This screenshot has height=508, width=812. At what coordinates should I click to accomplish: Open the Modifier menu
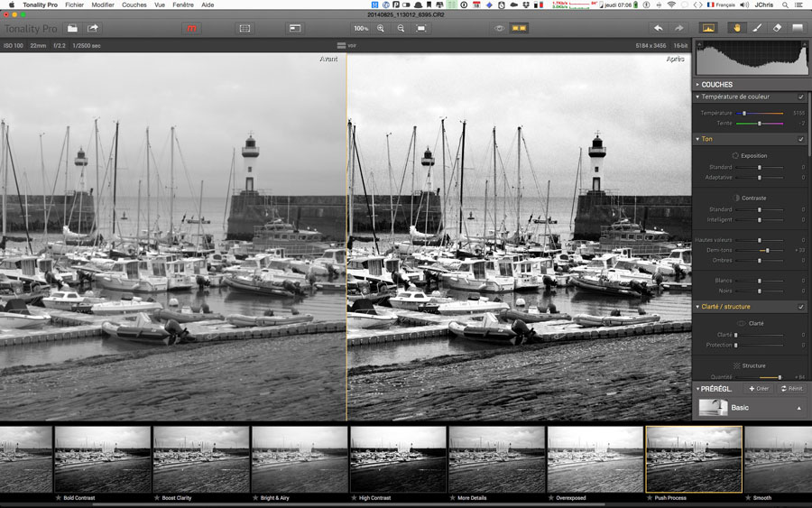pyautogui.click(x=103, y=5)
